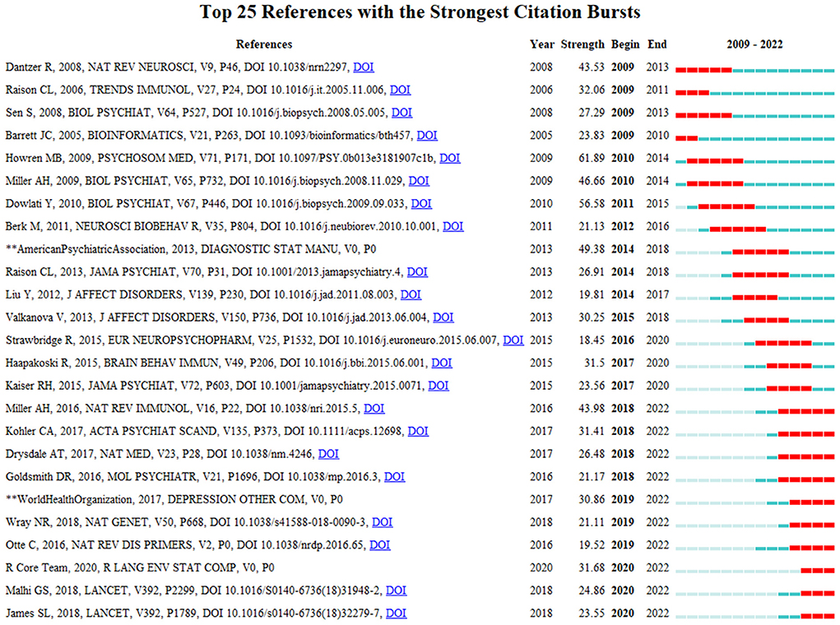
Task: Open the DOI link for Berk M, 2011
Action: [453, 226]
